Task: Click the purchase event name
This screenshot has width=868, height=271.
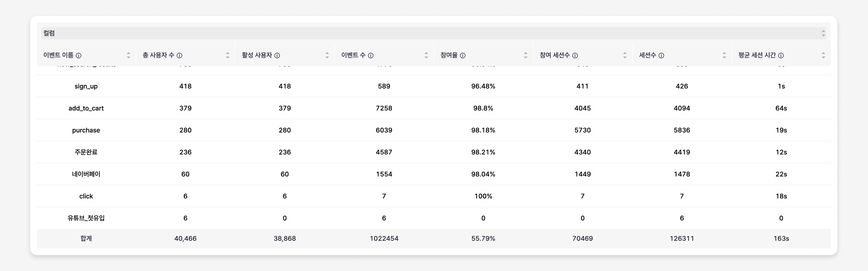Action: 86,130
